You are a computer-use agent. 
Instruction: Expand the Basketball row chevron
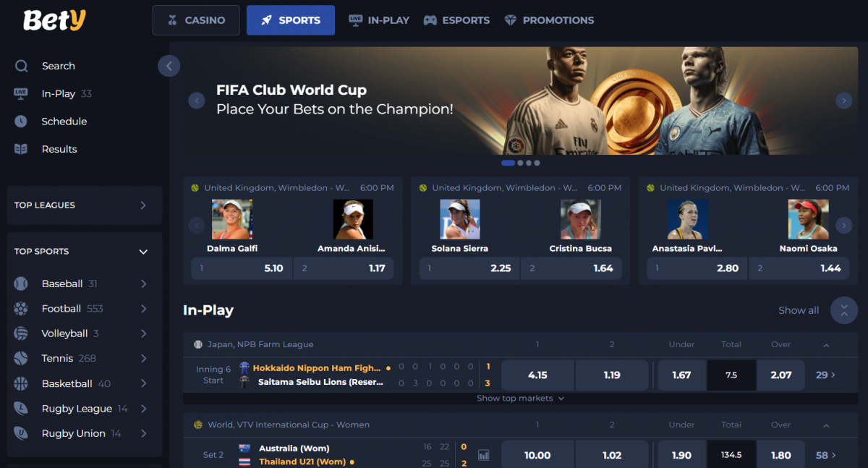(x=143, y=383)
